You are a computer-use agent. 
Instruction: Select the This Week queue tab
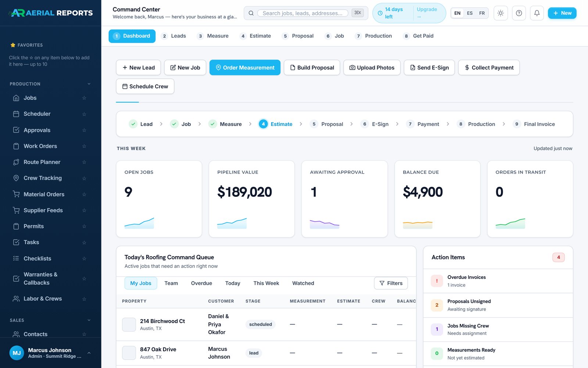266,283
